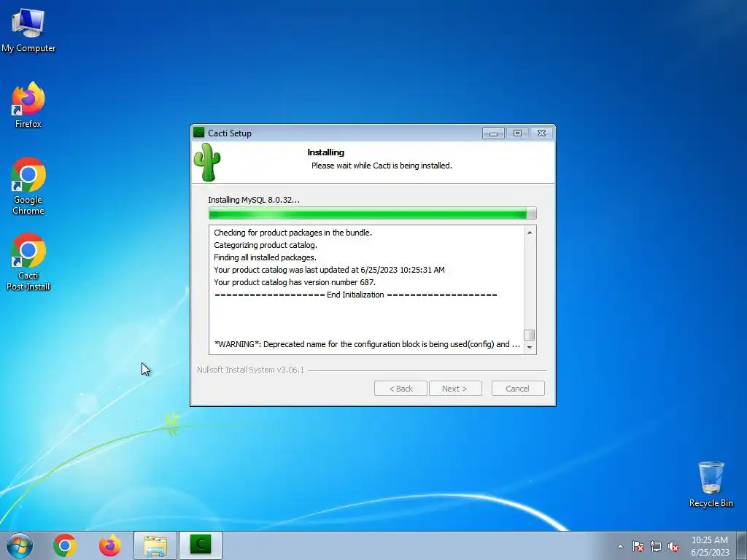Select the 'End Initialization' log line
The height and width of the screenshot is (560, 747).
click(356, 295)
